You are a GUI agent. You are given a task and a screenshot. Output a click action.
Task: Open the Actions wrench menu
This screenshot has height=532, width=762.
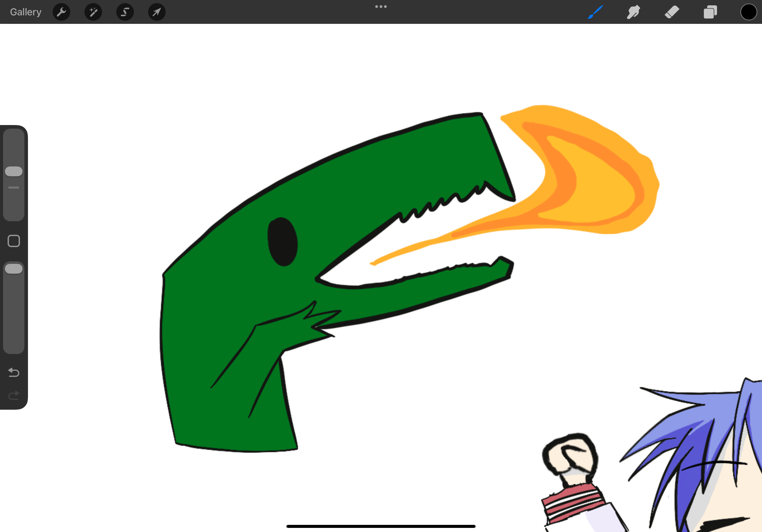61,12
